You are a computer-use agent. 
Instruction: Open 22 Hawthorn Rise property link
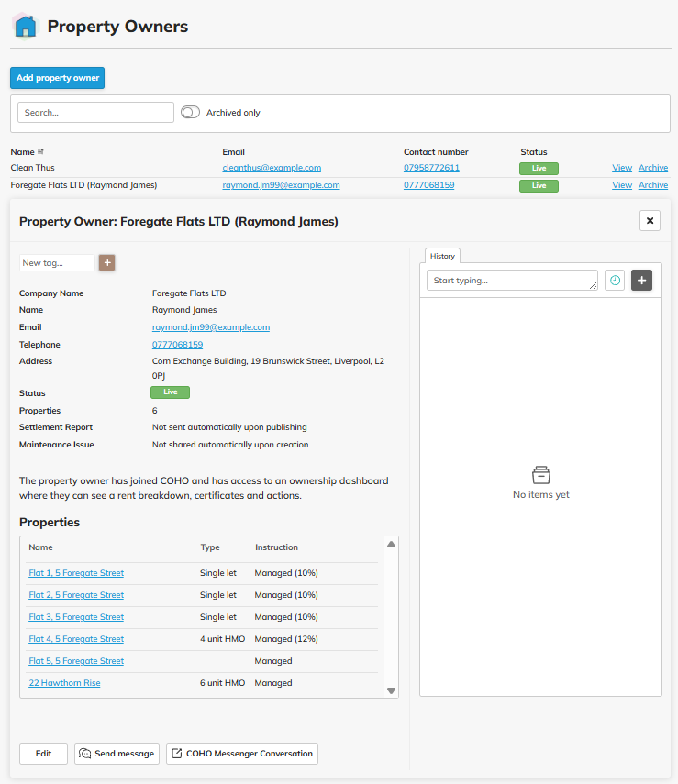coord(64,683)
